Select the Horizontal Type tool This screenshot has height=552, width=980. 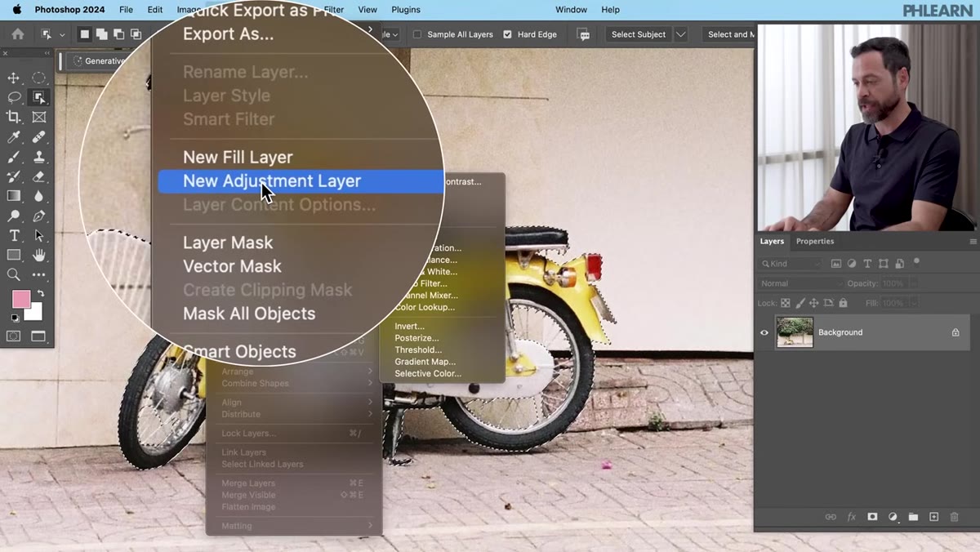click(x=14, y=235)
